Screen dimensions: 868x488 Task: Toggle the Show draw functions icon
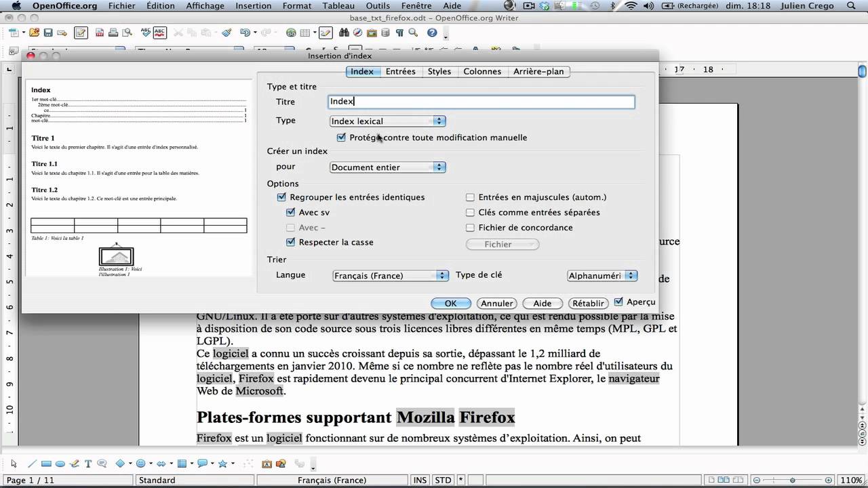(x=325, y=33)
